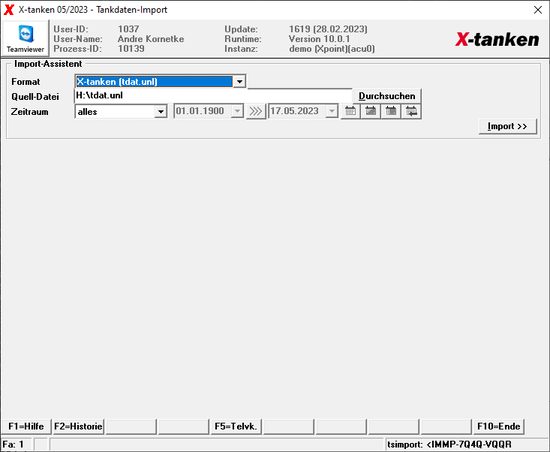Open the Zeitraum dropdown showing alles
Viewport: 550px width, 452px height.
point(121,112)
